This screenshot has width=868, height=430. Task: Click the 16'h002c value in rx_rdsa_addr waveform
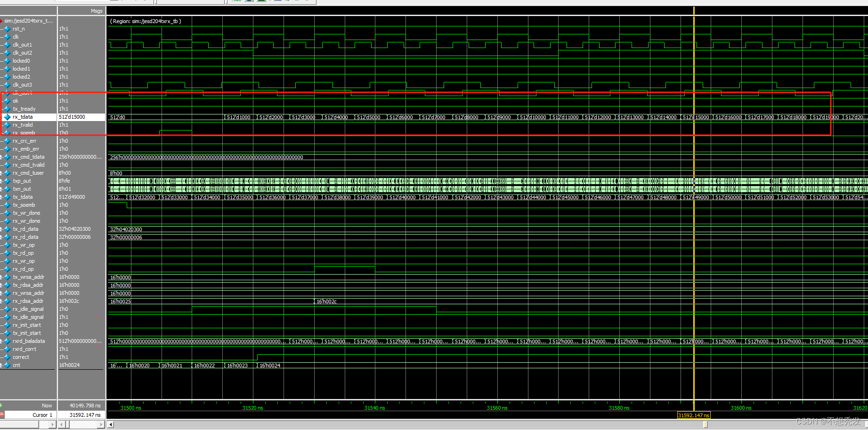pyautogui.click(x=326, y=301)
